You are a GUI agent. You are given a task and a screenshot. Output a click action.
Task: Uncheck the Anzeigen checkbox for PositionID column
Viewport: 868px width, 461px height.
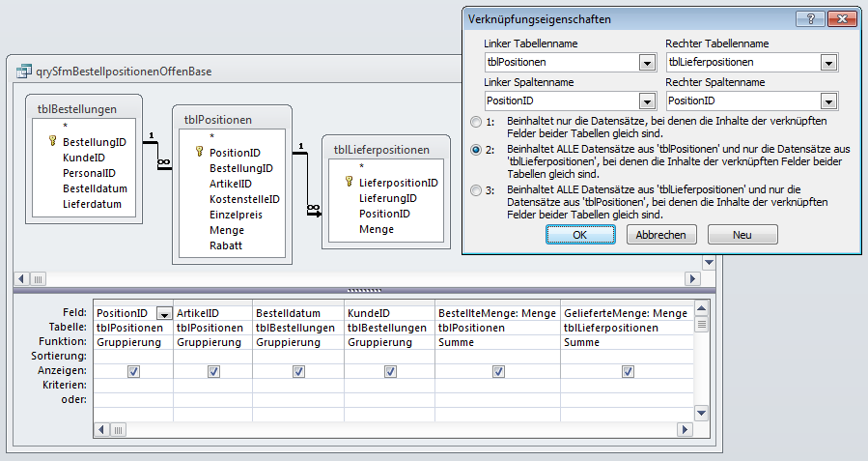point(133,371)
